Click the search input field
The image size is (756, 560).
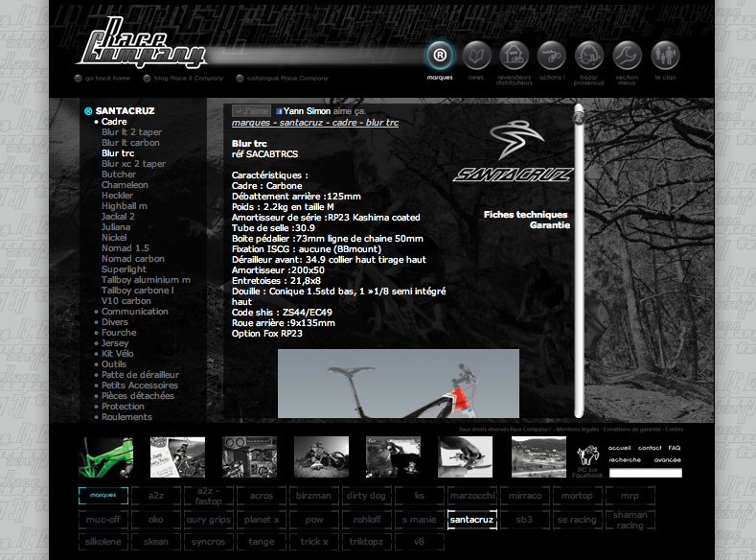pyautogui.click(x=646, y=473)
